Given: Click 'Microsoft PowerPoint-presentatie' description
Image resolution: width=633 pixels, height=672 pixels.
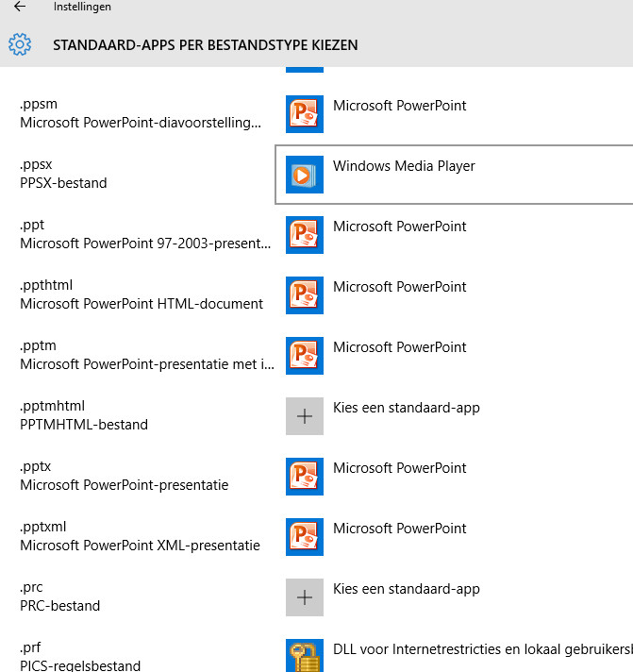Looking at the screenshot, I should pyautogui.click(x=125, y=485).
